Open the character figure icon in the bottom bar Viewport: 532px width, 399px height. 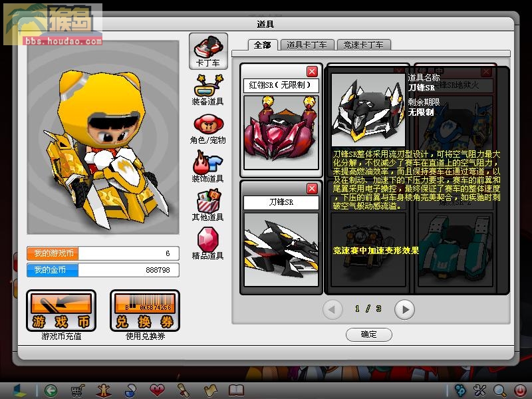[x=104, y=391]
